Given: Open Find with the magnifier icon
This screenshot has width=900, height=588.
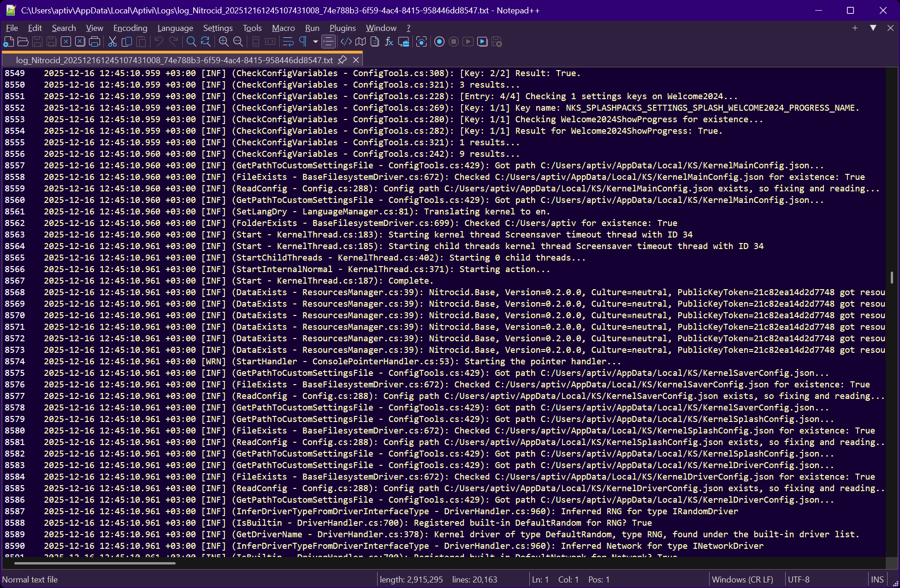Looking at the screenshot, I should coord(191,42).
